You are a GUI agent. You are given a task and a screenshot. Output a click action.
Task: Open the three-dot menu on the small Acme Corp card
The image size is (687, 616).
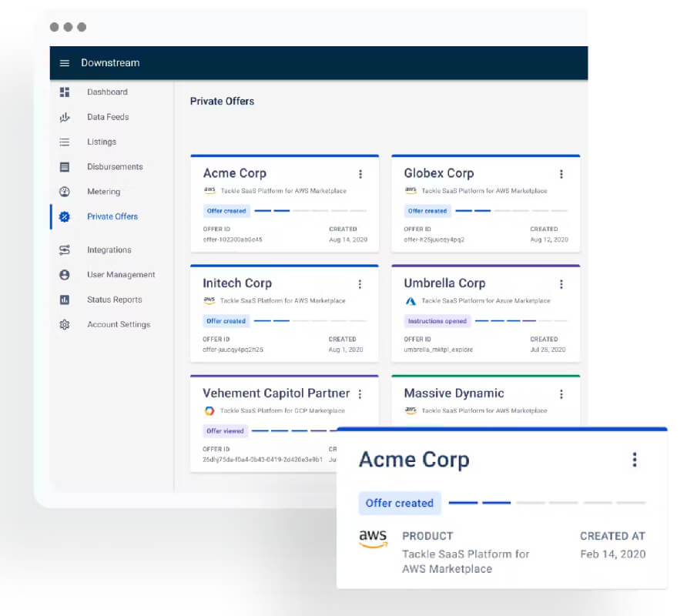(360, 174)
